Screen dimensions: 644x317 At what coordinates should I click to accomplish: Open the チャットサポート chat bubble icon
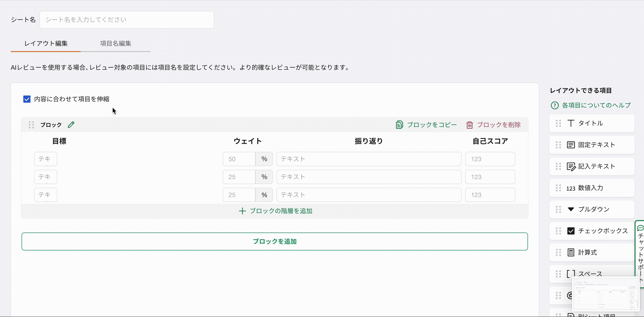(640, 228)
